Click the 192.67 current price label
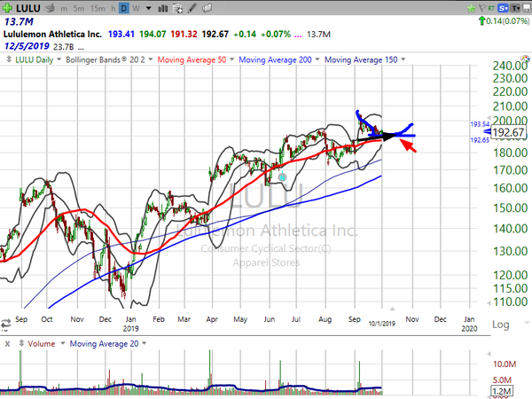 [511, 132]
